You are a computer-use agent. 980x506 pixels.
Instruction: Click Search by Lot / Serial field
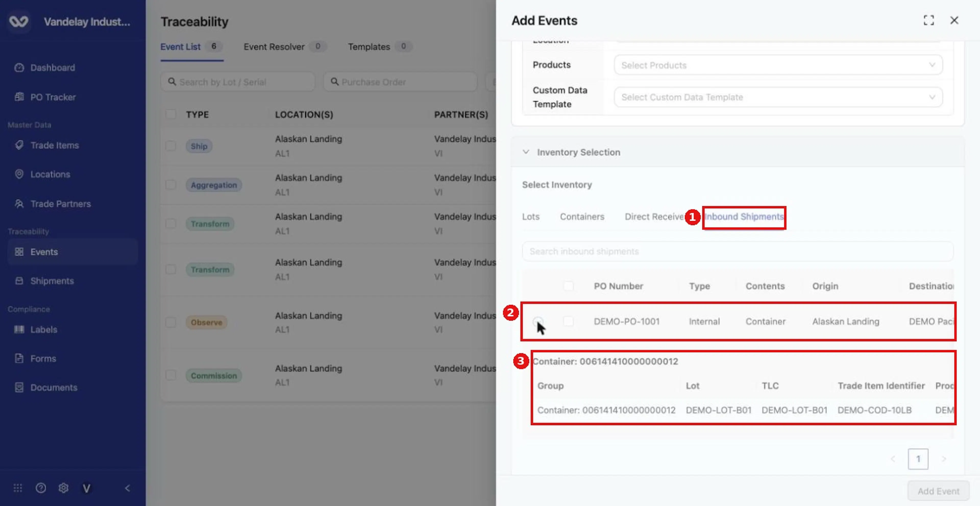(x=238, y=82)
